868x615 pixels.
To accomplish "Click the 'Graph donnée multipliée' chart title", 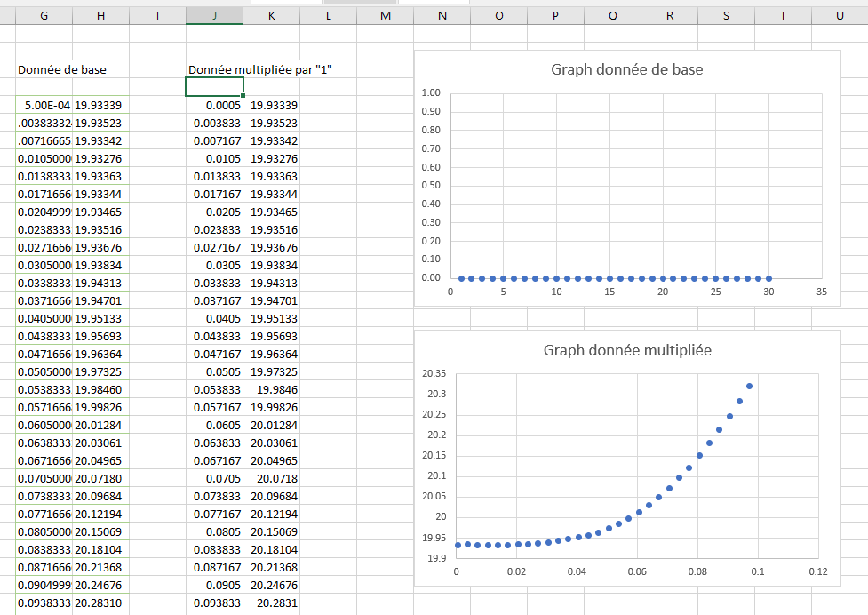I will pyautogui.click(x=627, y=350).
